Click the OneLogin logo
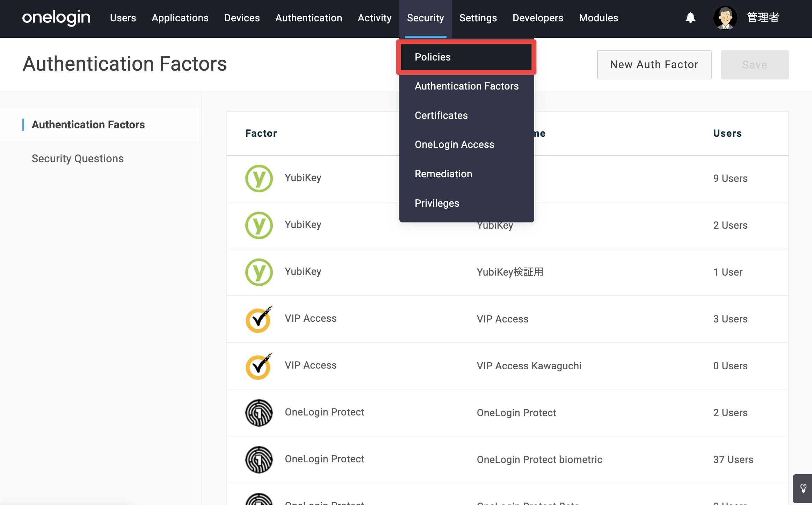The image size is (812, 505). pyautogui.click(x=56, y=17)
